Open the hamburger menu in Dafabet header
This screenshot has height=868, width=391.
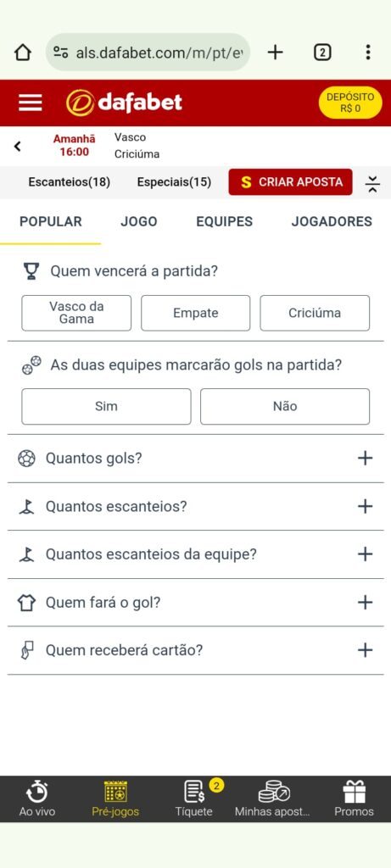click(x=30, y=103)
